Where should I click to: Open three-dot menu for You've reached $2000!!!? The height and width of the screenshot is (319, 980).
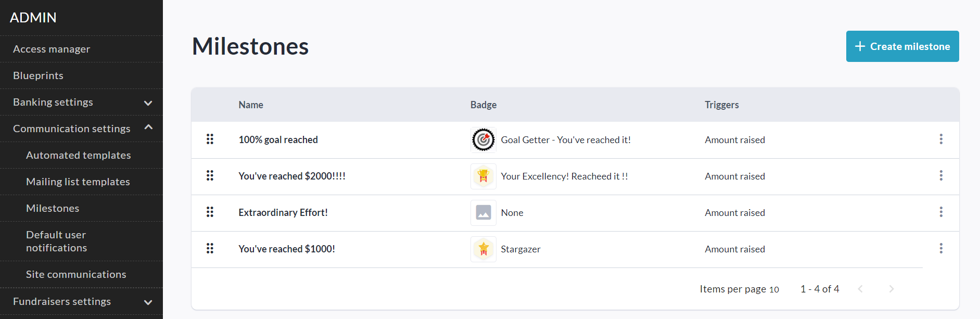coord(940,176)
